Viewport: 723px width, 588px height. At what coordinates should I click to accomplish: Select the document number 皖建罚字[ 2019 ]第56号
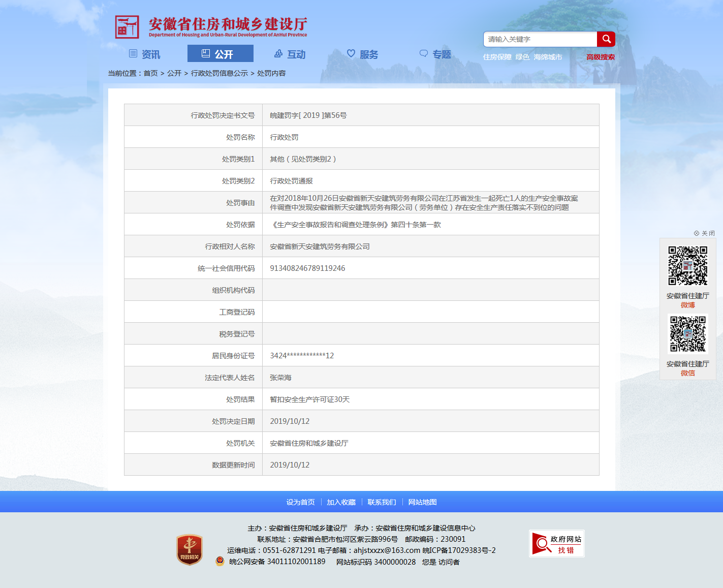coord(308,115)
